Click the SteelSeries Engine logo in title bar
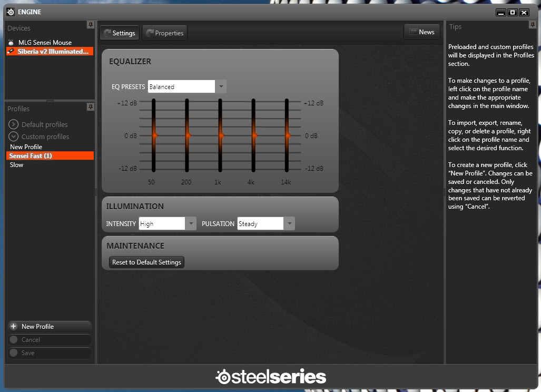The width and height of the screenshot is (541, 392). coord(11,12)
